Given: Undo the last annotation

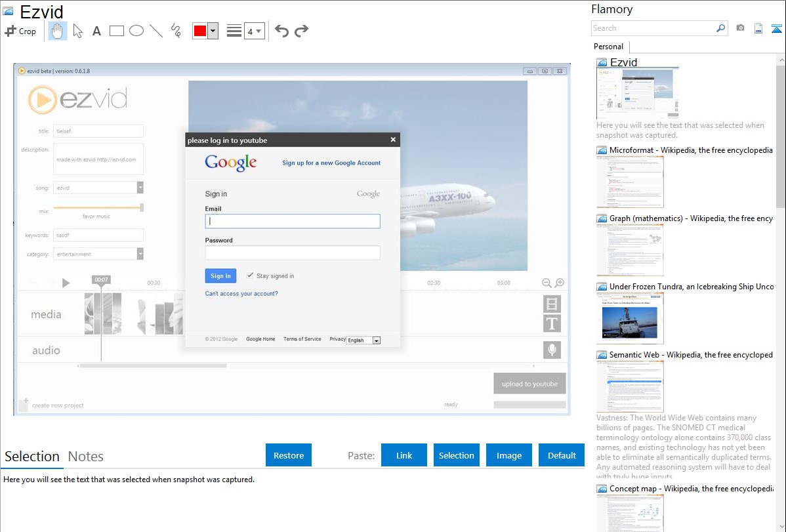Looking at the screenshot, I should (x=281, y=31).
